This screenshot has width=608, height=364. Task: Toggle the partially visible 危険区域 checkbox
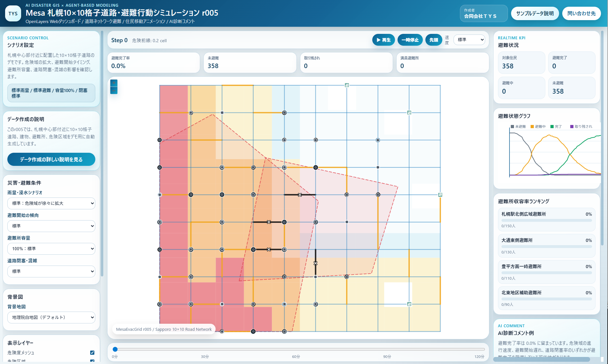click(92, 361)
